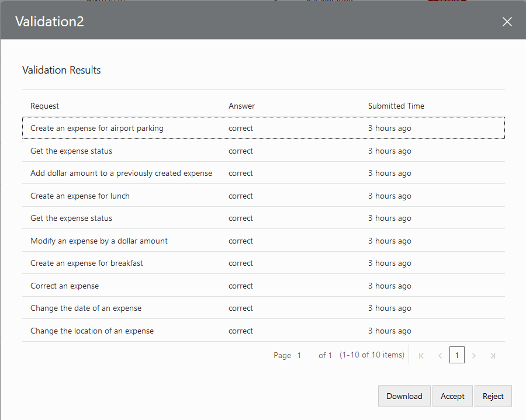
Task: Jump to the last page using the skip-to-end icon
Action: point(493,355)
